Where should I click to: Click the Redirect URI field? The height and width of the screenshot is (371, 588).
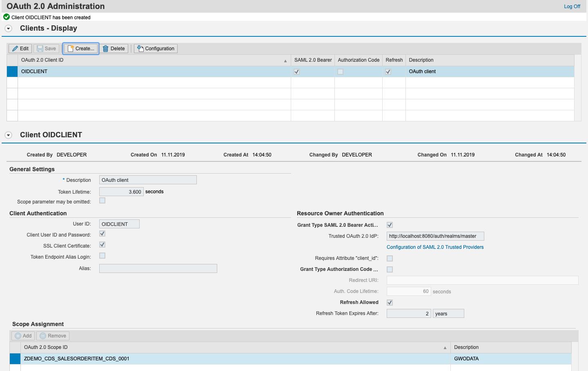[482, 280]
